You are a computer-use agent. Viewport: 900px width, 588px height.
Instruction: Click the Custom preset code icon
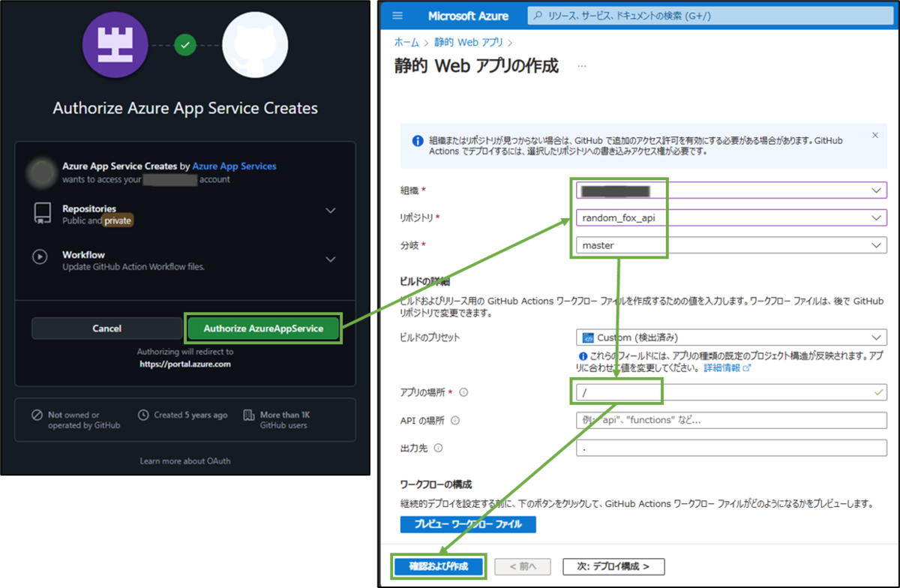tap(588, 337)
